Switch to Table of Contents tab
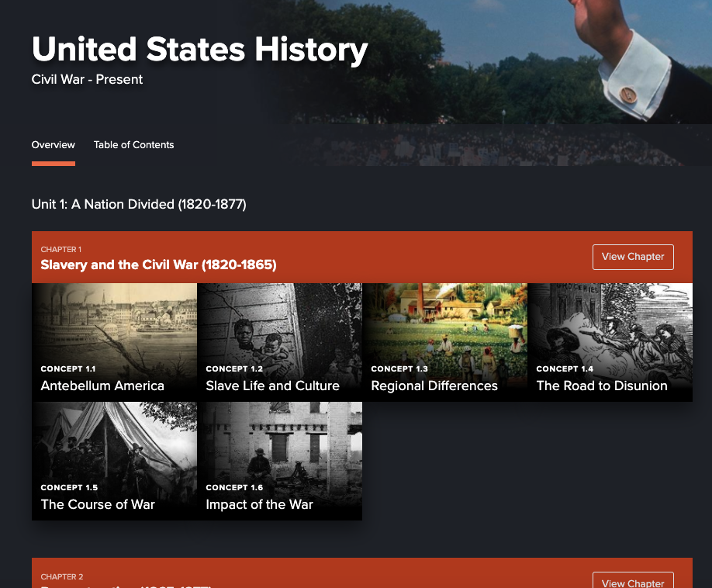Image resolution: width=712 pixels, height=588 pixels. tap(133, 145)
